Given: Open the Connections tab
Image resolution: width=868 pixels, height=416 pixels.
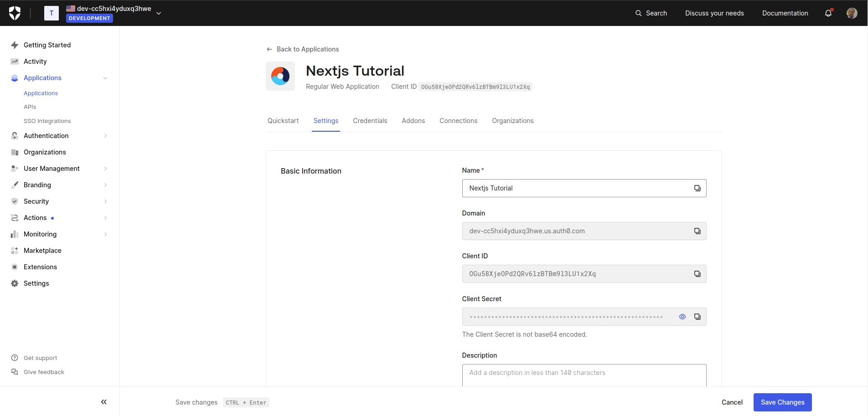Looking at the screenshot, I should [458, 121].
